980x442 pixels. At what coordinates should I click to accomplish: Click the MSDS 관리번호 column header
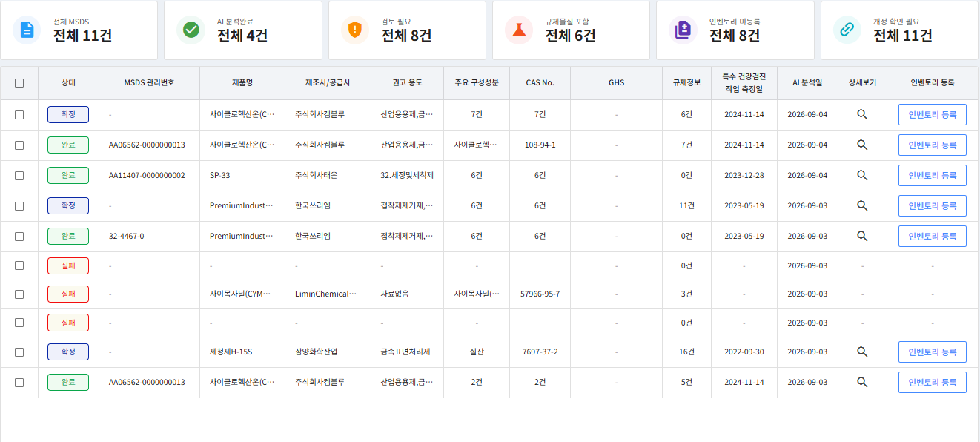149,83
